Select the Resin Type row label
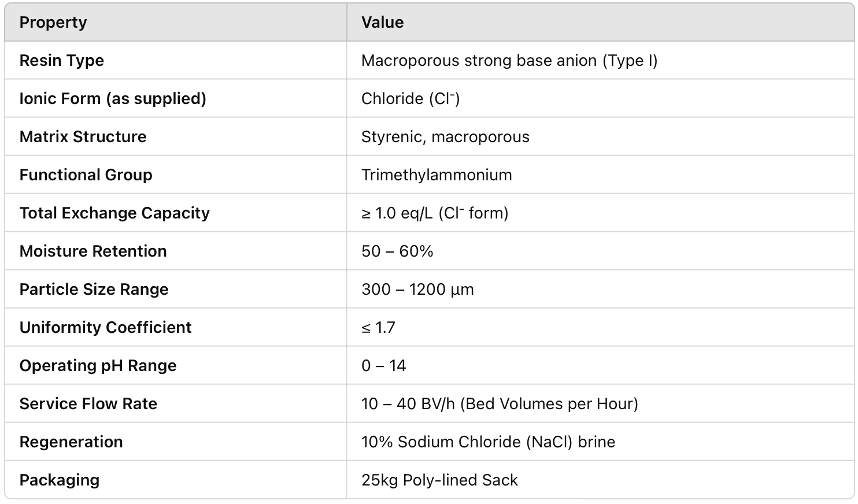The width and height of the screenshot is (858, 504). click(62, 61)
